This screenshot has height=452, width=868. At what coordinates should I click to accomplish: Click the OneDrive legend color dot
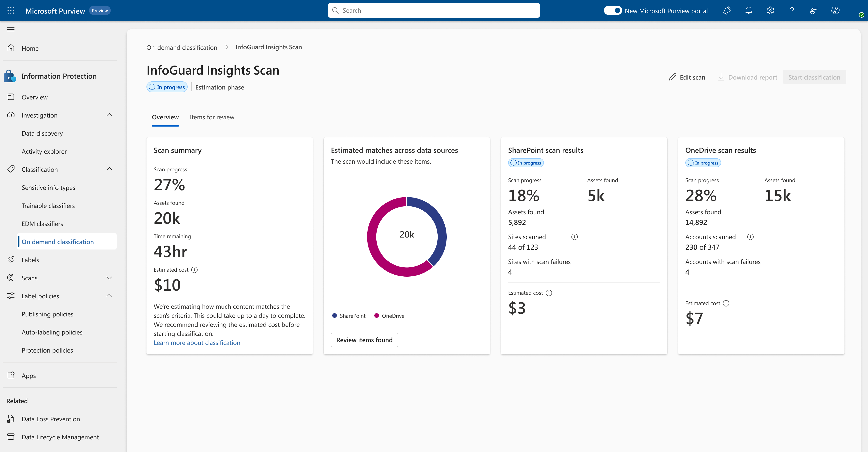tap(376, 315)
